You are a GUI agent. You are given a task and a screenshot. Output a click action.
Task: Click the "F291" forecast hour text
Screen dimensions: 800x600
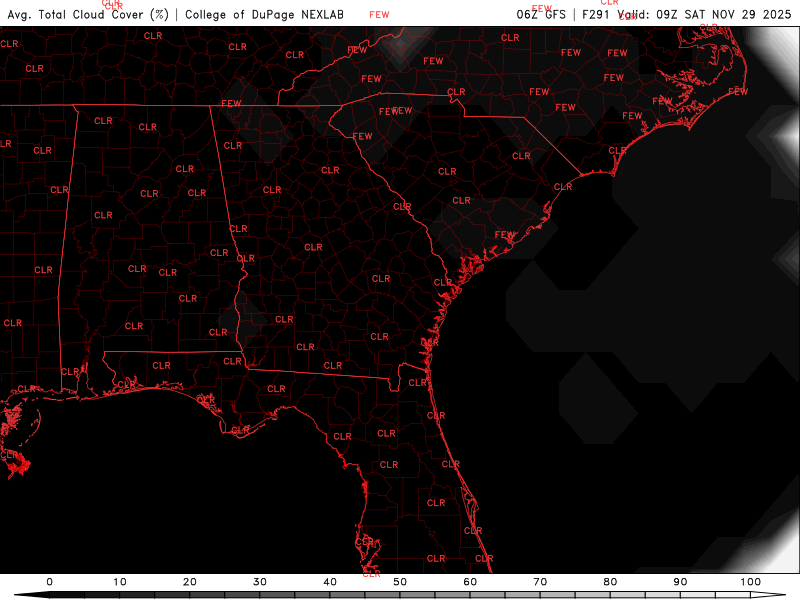(x=596, y=14)
